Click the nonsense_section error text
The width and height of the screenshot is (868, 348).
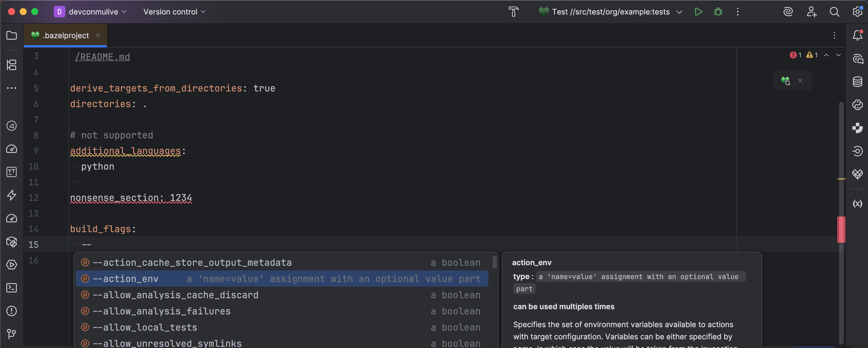131,198
